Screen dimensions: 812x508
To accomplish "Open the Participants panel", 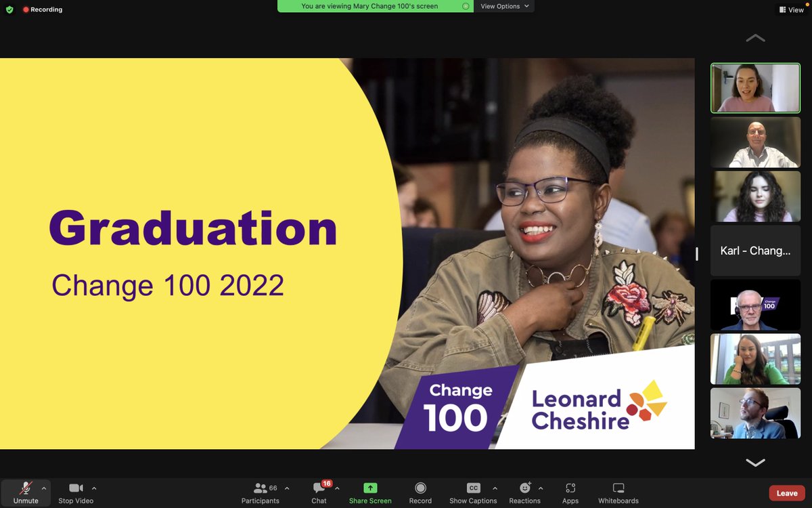I will click(x=261, y=493).
